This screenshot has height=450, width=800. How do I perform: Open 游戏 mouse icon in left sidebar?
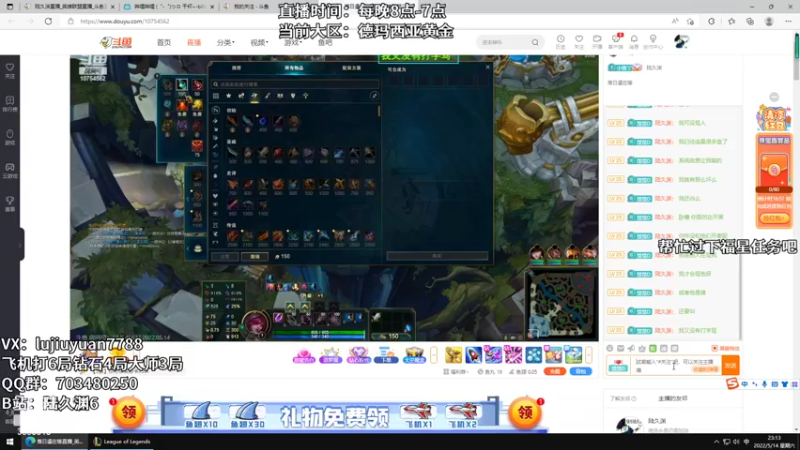pyautogui.click(x=10, y=137)
